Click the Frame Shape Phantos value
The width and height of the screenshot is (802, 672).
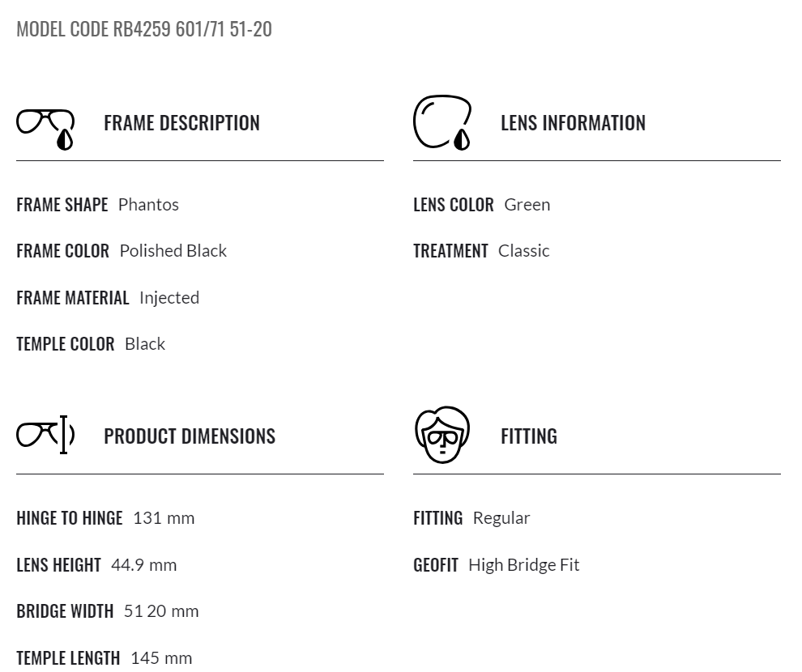pyautogui.click(x=148, y=204)
